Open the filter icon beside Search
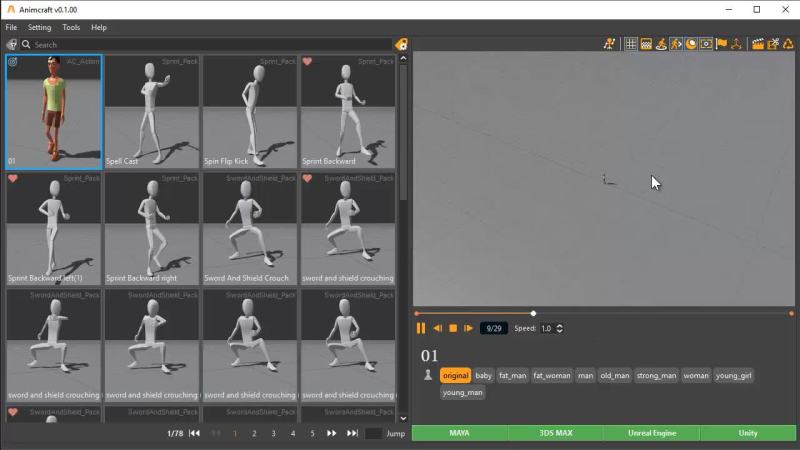 click(11, 44)
